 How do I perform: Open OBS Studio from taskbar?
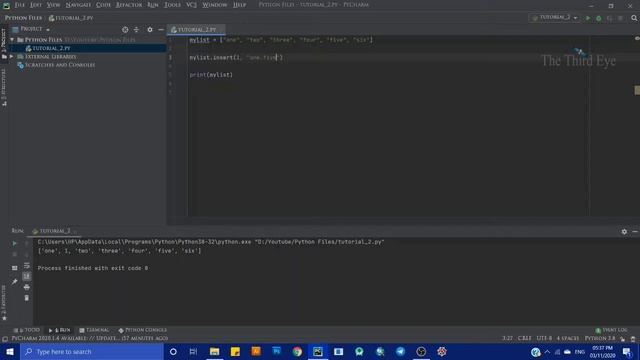point(421,351)
